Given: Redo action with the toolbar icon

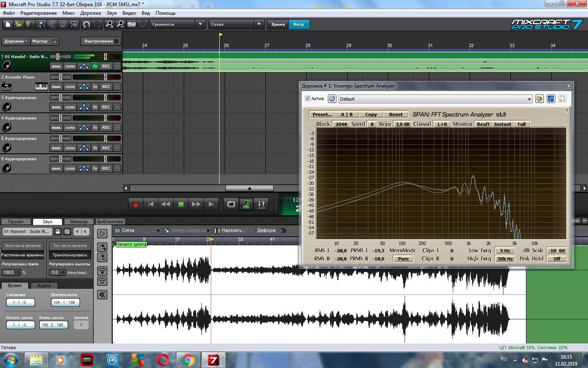Looking at the screenshot, I should tap(97, 25).
